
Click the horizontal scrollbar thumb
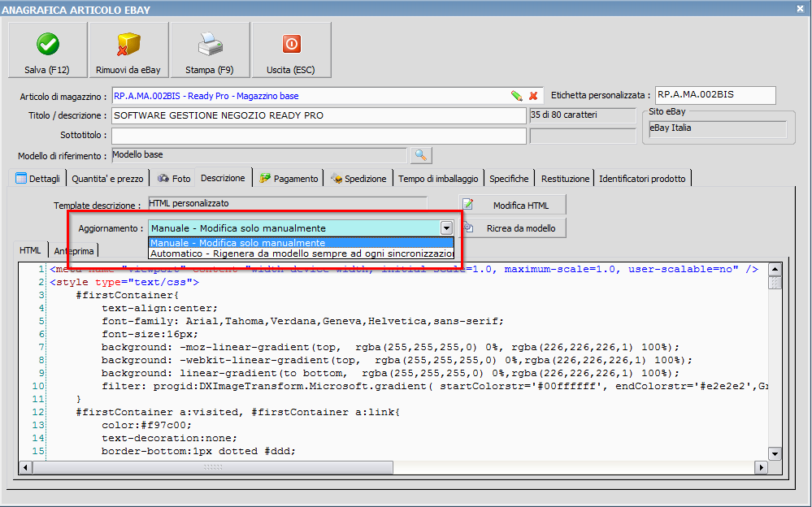pyautogui.click(x=212, y=468)
